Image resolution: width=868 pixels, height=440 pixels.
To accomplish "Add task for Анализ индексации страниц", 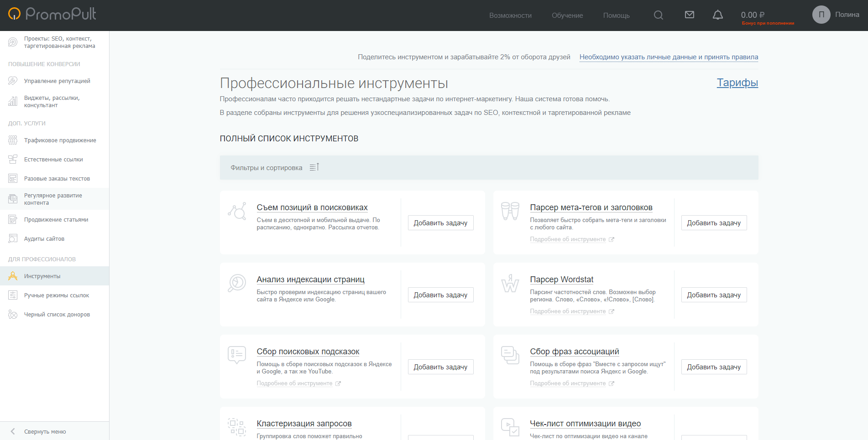I will coord(440,295).
